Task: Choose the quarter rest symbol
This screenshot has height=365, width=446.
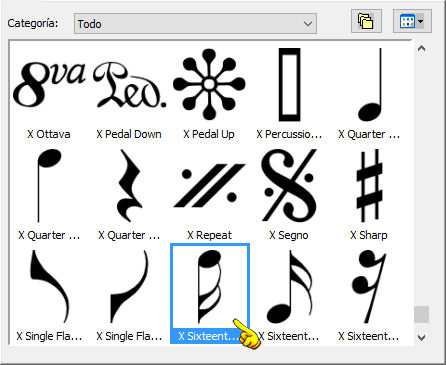Action: point(129,185)
